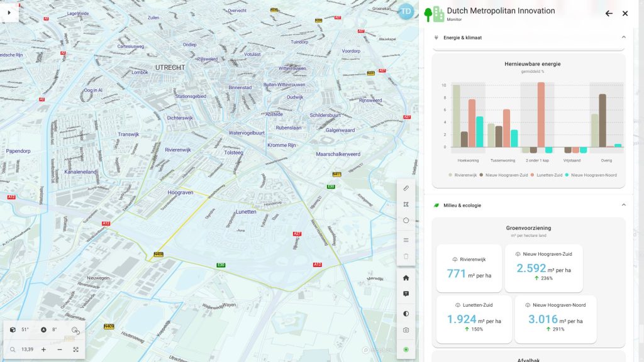Click the fit-to-extent fullscreen icon
This screenshot has height=362, width=644.
(76, 349)
